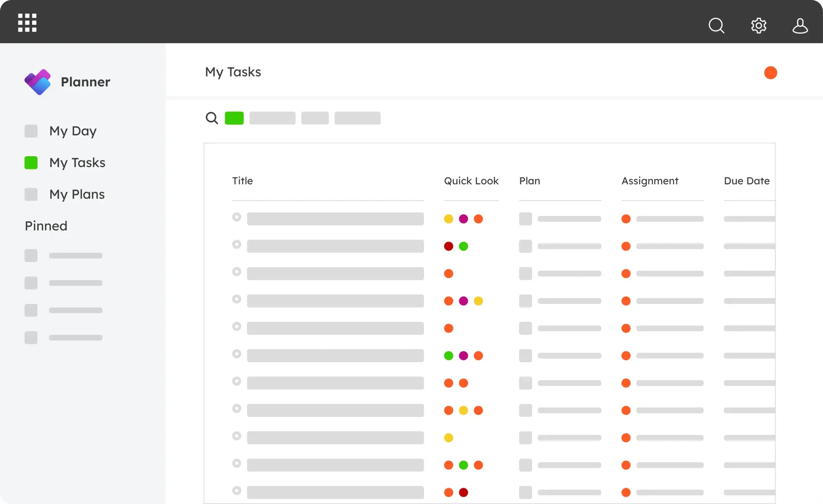This screenshot has height=504, width=823.
Task: Click the single yellow dot in ninth row
Action: (x=449, y=438)
